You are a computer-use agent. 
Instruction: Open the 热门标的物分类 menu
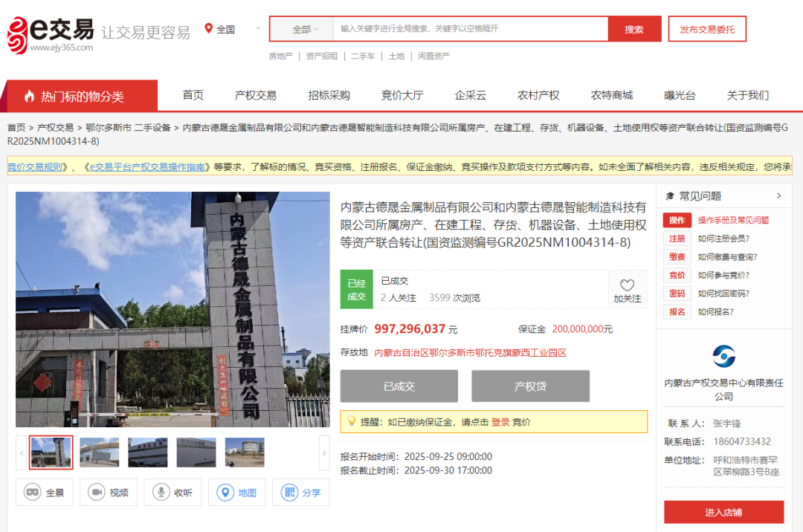tap(82, 96)
